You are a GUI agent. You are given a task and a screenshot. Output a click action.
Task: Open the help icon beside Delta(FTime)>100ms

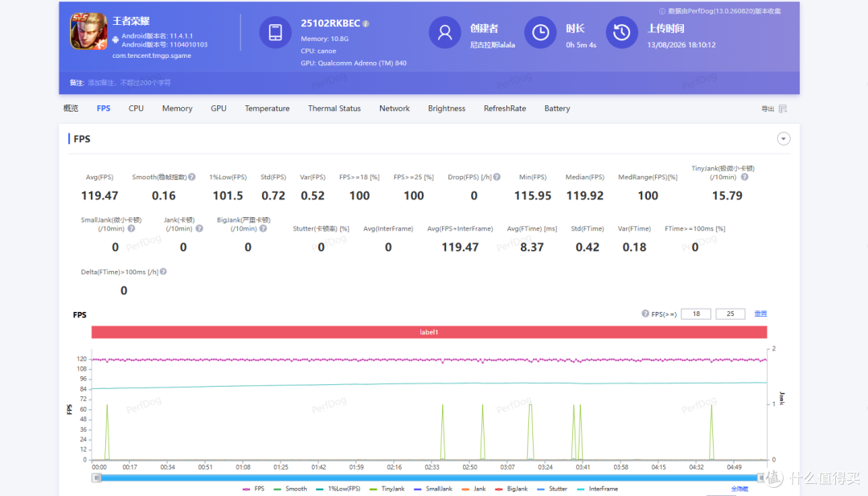tap(163, 272)
